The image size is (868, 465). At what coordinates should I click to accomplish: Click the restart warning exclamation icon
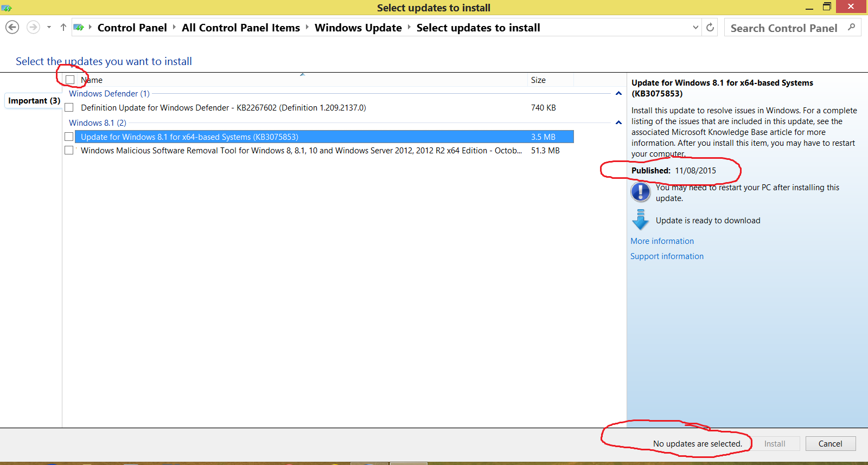[x=641, y=192]
